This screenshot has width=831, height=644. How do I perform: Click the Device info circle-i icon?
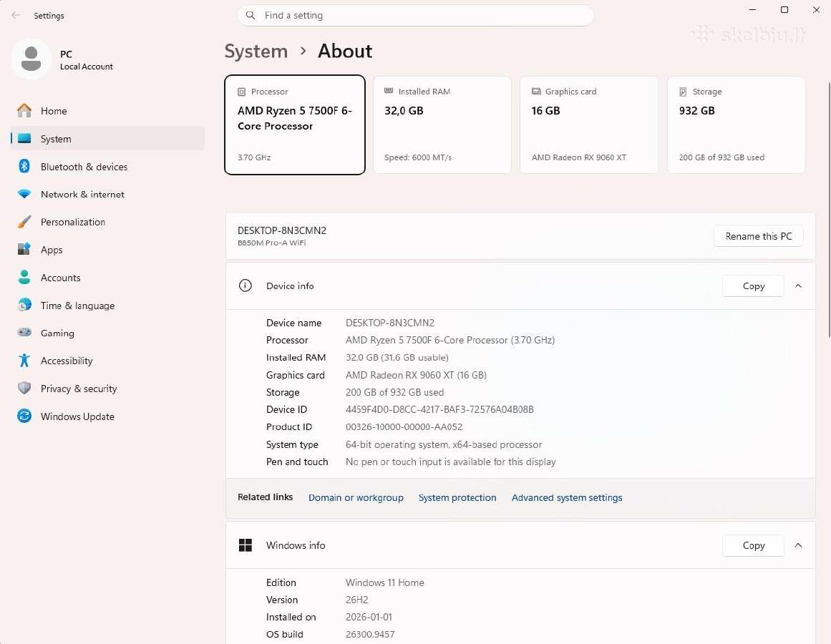pos(246,286)
